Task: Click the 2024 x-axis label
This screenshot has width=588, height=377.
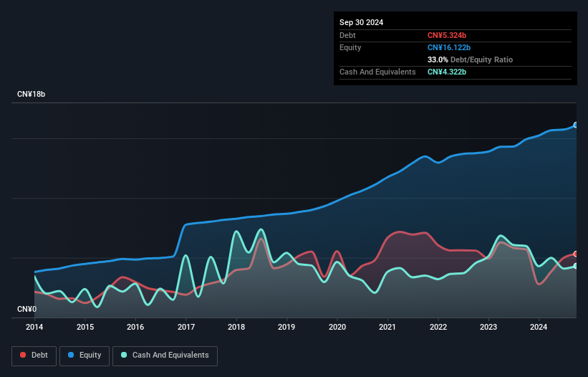Action: 539,327
